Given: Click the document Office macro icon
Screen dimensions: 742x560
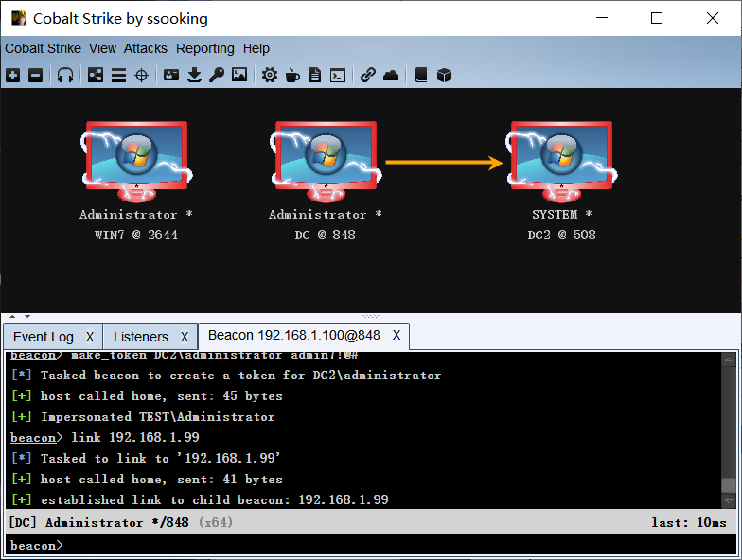Looking at the screenshot, I should click(x=315, y=75).
